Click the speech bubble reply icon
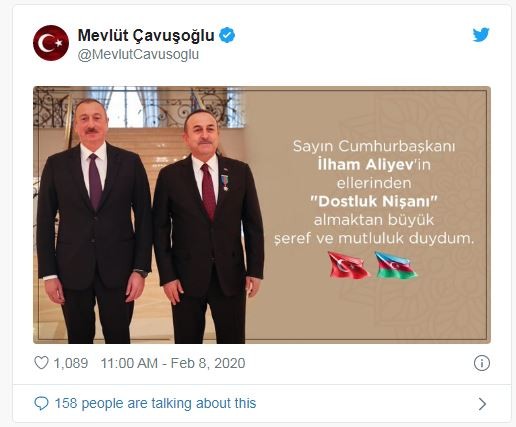 (x=41, y=403)
